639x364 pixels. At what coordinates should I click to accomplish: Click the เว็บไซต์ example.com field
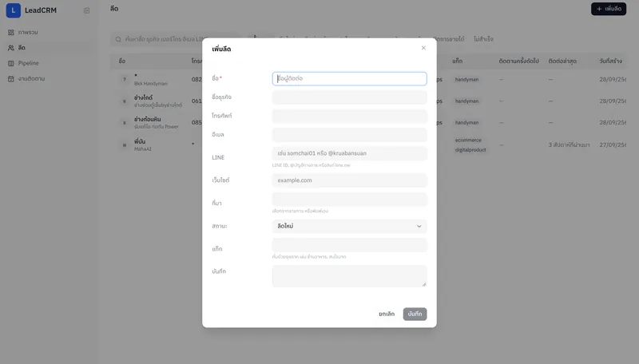coord(349,180)
